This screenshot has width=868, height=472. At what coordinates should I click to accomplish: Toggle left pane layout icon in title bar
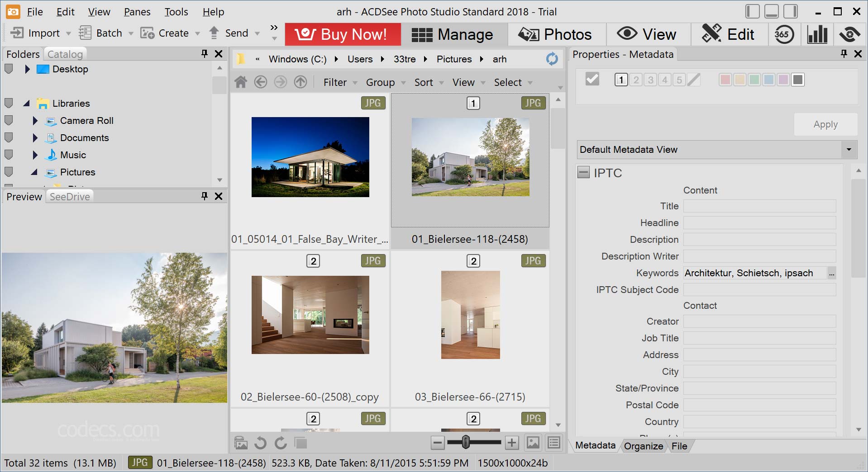[x=753, y=11]
